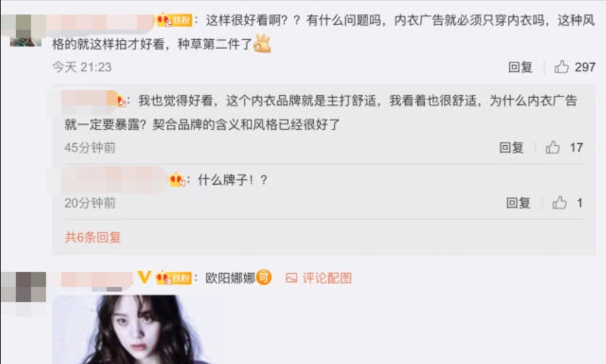Open the verified commenter's avatar
Screen dimensions: 606x364
(23, 294)
